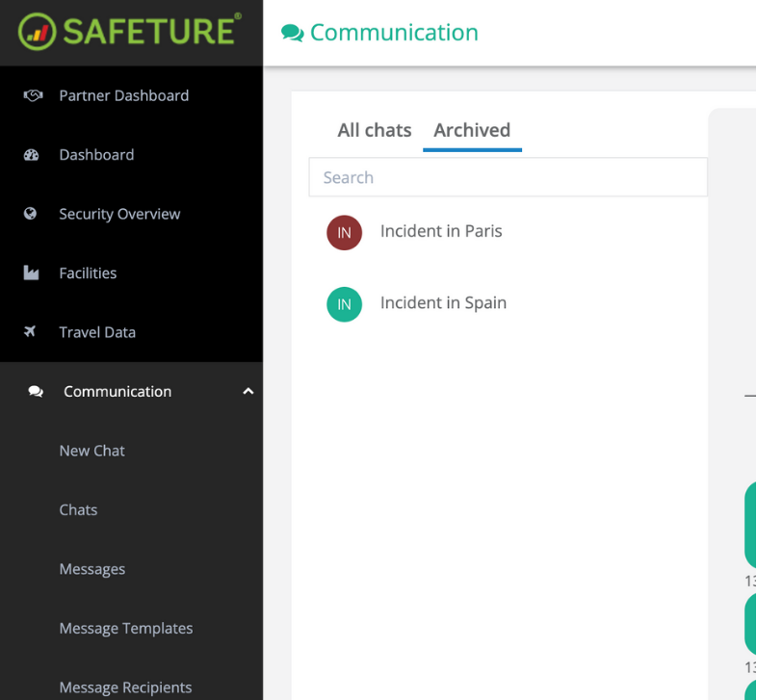Navigate to Message Recipients
Screen dimensions: 757x700
point(125,687)
